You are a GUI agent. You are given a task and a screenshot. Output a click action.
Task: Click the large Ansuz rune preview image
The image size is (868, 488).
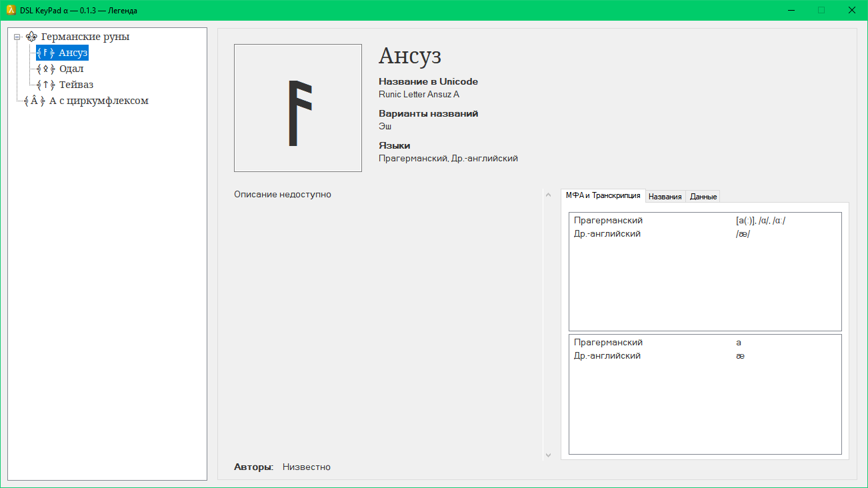(298, 108)
